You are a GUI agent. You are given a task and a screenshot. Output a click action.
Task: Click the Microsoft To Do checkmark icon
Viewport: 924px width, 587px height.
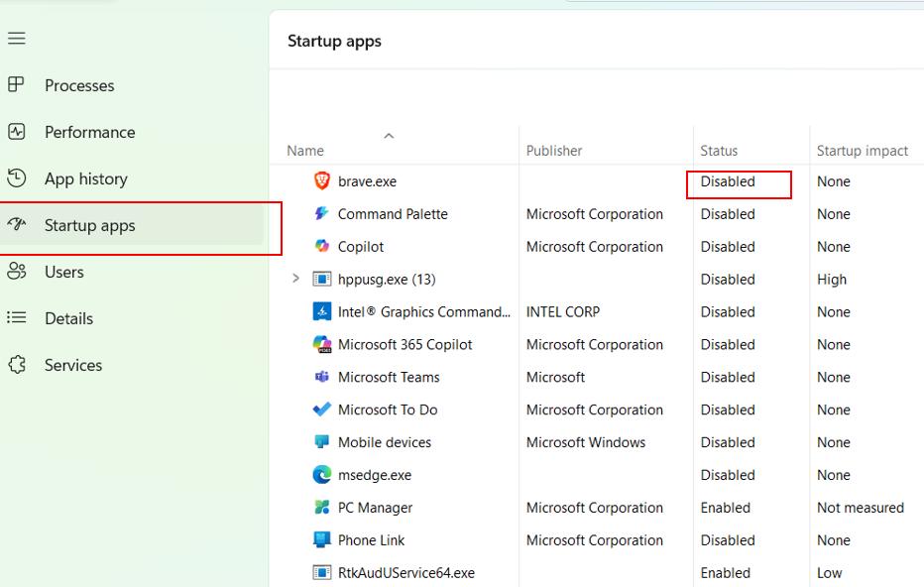click(322, 409)
